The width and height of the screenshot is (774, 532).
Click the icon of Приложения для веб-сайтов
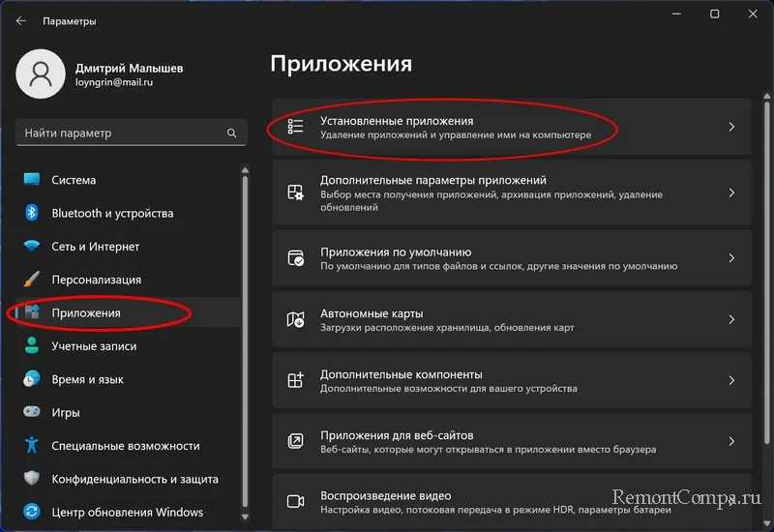[295, 441]
